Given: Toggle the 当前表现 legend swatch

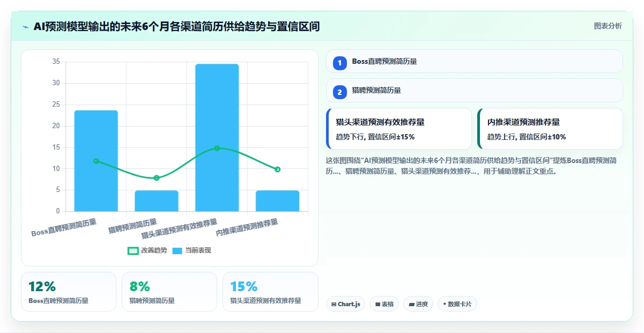Looking at the screenshot, I should (177, 250).
